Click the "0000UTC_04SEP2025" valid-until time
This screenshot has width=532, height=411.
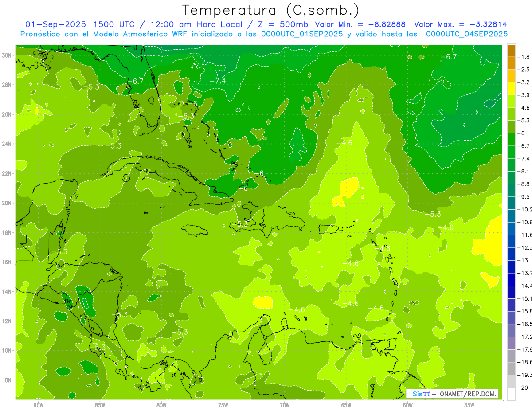click(x=467, y=34)
